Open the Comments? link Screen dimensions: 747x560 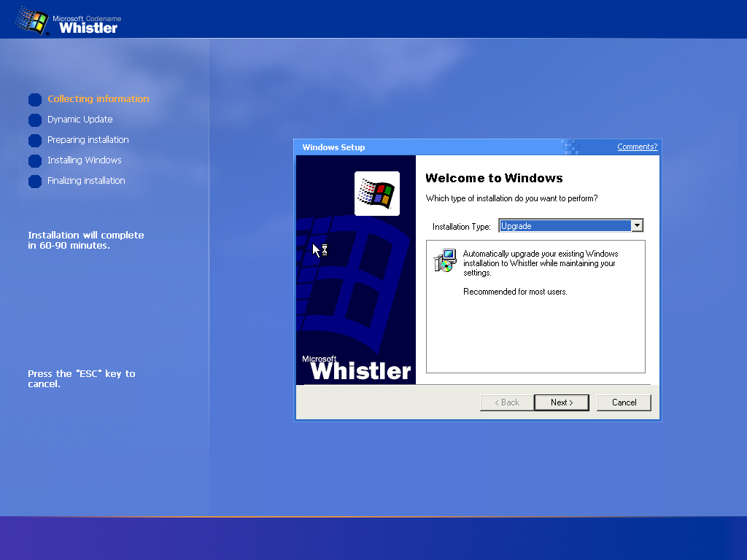[637, 147]
